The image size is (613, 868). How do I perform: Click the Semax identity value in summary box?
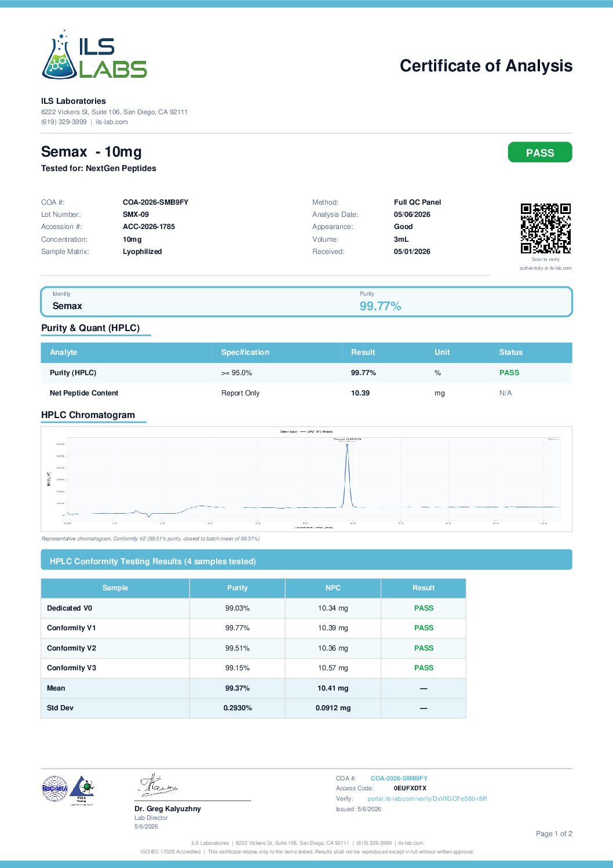pyautogui.click(x=67, y=306)
